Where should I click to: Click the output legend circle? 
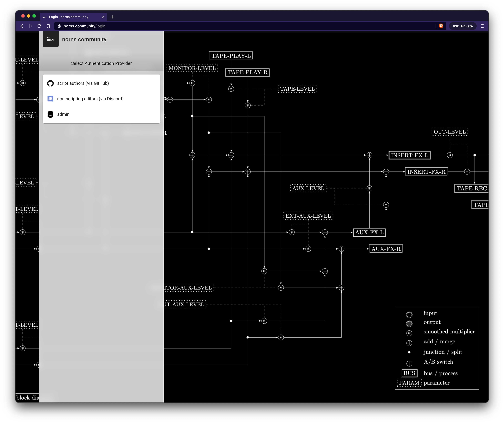pos(409,324)
